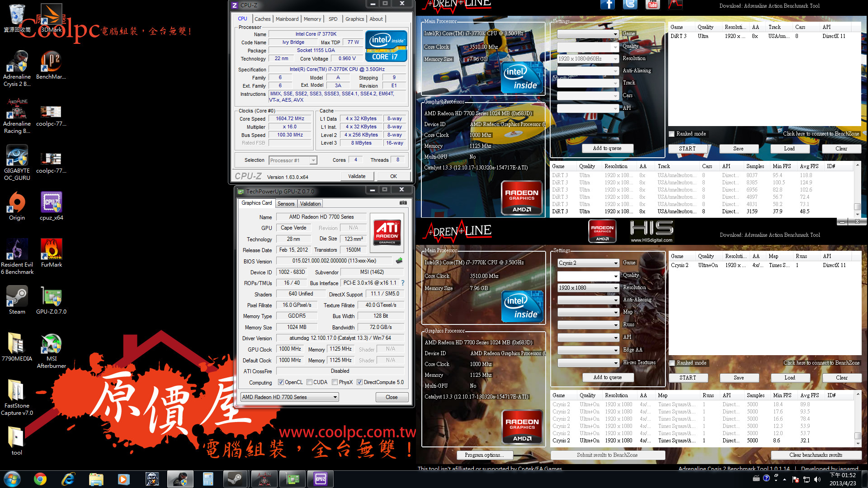Launch Adrenaline Racing Benchmark shortcut
The width and height of the screenshot is (868, 488).
17,116
